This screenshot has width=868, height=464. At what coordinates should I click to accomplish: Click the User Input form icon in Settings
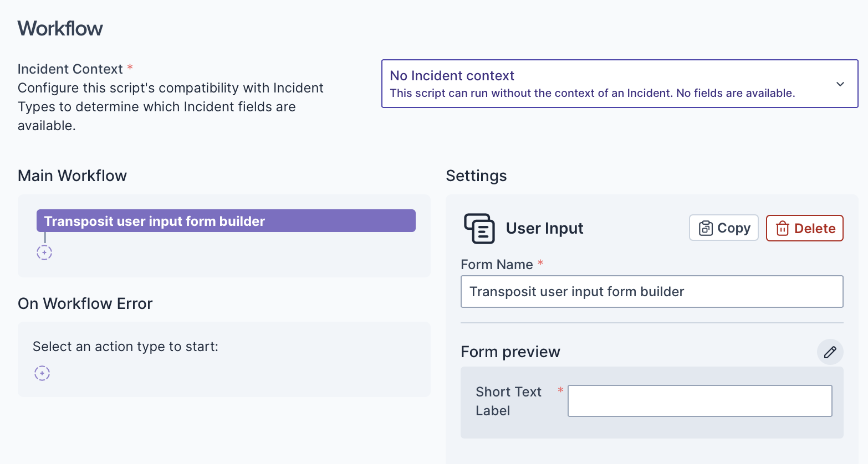pyautogui.click(x=479, y=228)
